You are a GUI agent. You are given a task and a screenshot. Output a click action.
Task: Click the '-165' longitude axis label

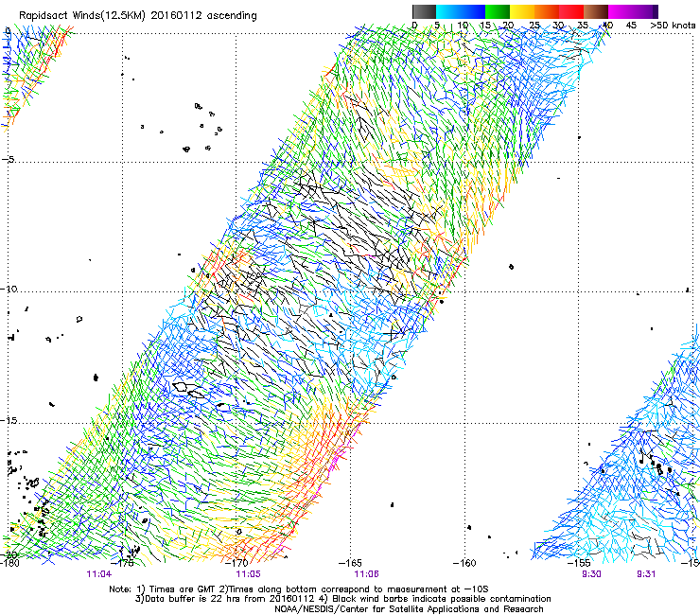tap(350, 563)
